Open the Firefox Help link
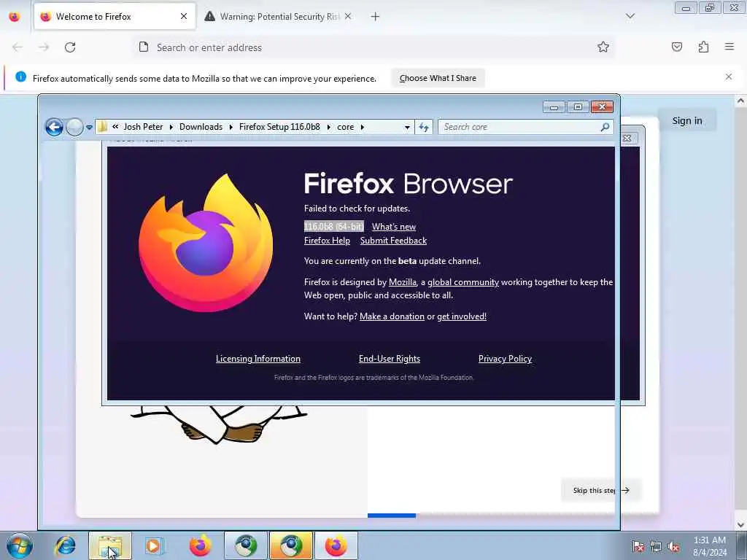The image size is (747, 560). click(327, 241)
